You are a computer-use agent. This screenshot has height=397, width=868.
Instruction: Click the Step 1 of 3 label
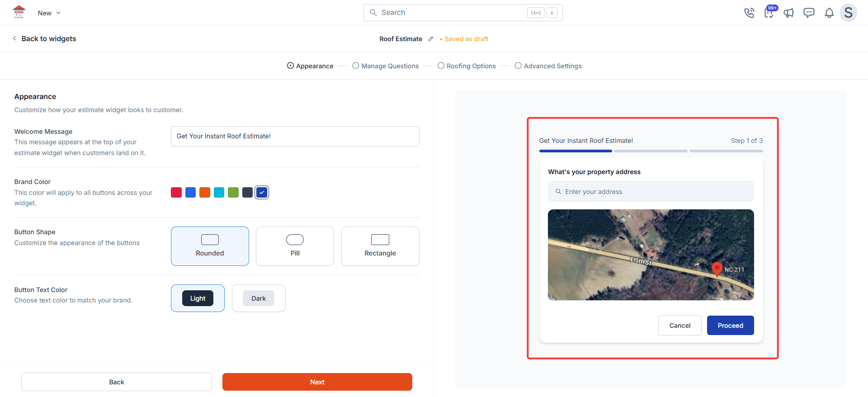pyautogui.click(x=747, y=141)
